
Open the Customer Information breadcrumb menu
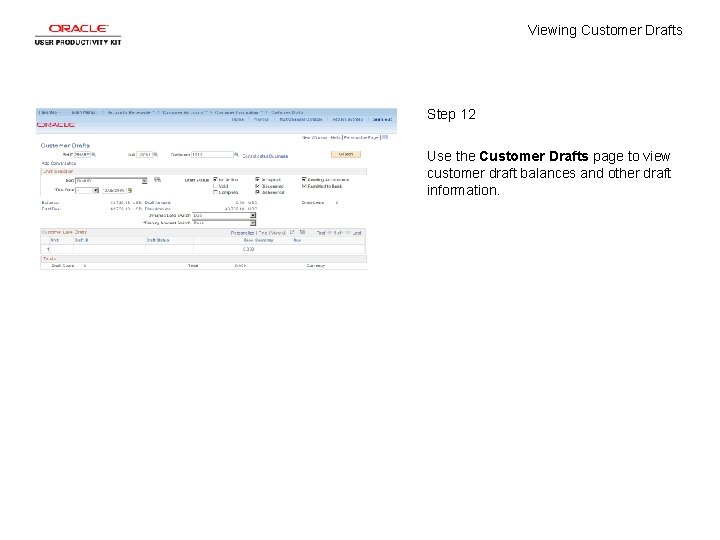[x=238, y=112]
